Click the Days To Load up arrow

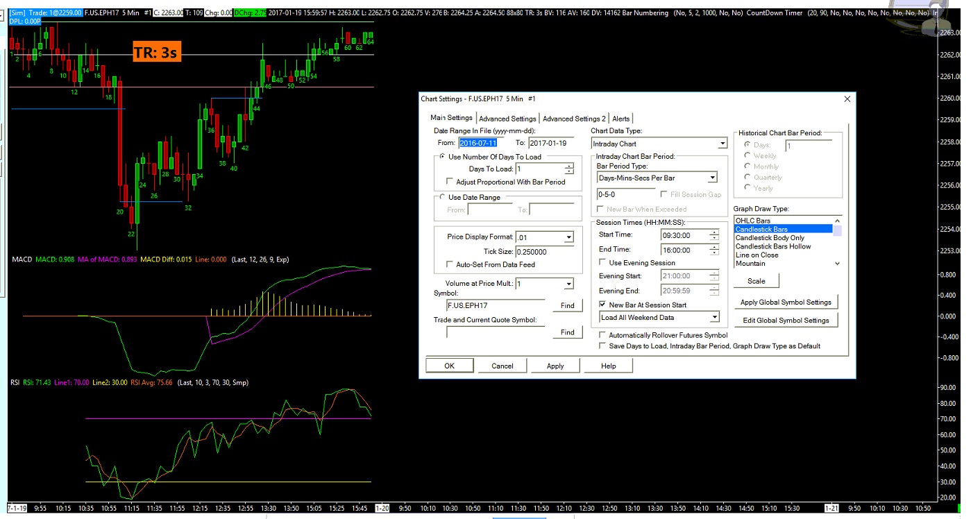(569, 166)
